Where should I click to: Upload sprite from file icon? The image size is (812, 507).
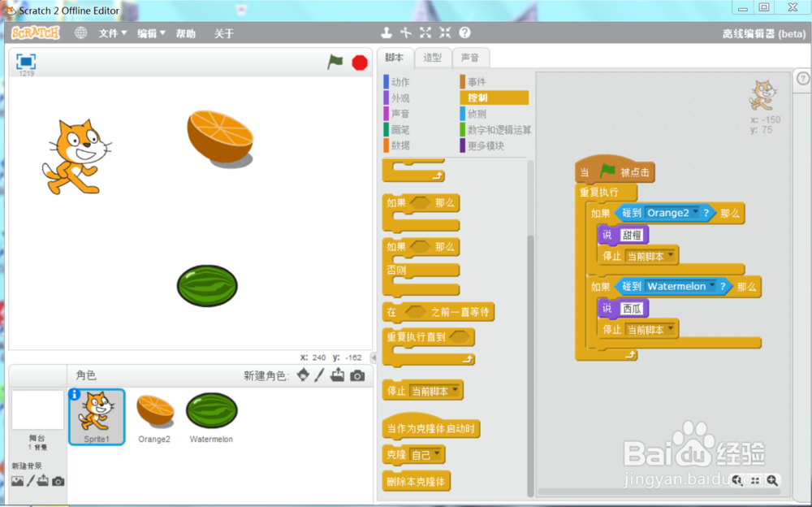[338, 375]
